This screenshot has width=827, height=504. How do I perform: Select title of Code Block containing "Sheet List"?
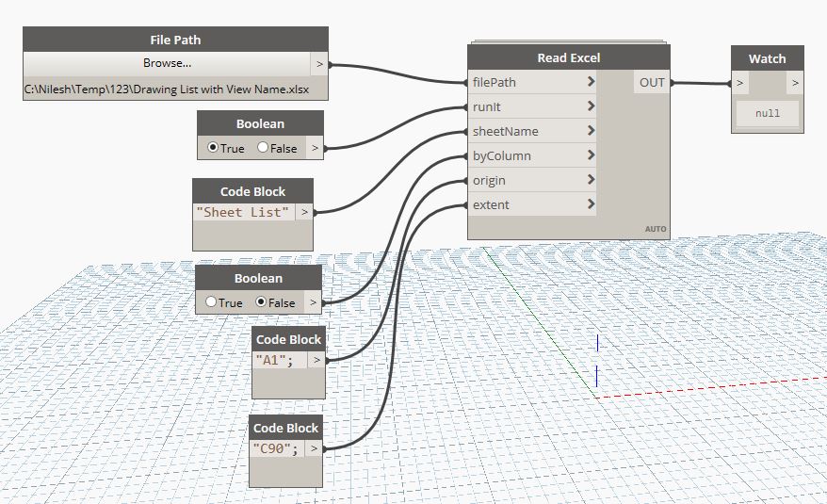[x=252, y=191]
